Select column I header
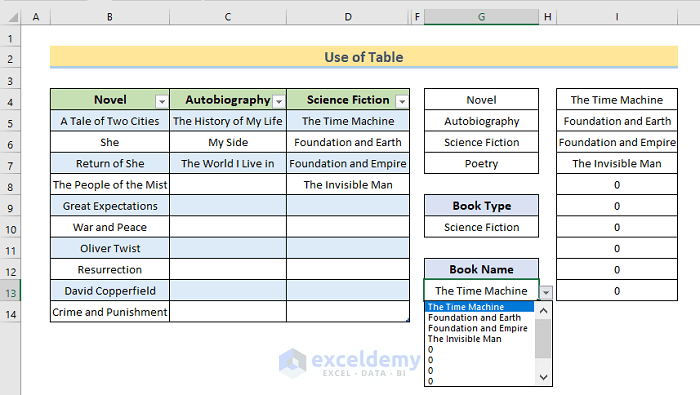This screenshot has width=700, height=395. [x=617, y=17]
